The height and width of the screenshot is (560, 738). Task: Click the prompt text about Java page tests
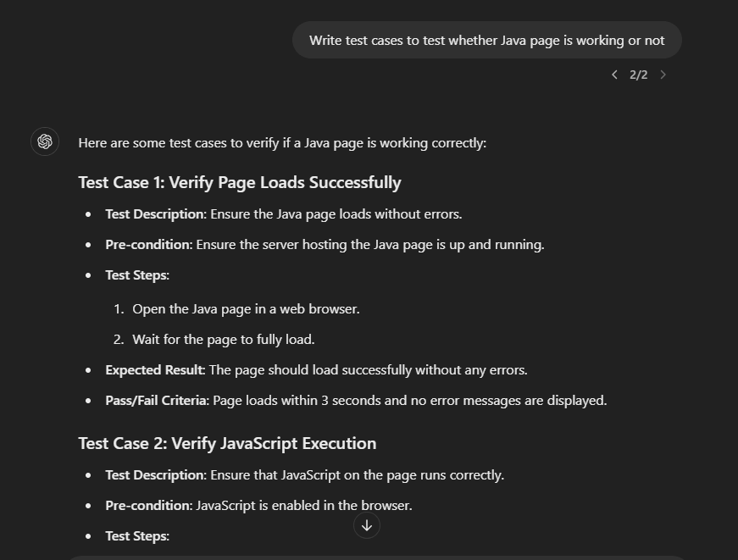(486, 40)
